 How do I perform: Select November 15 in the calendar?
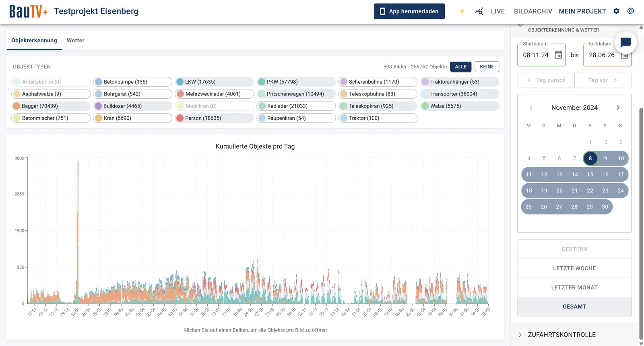coord(590,174)
